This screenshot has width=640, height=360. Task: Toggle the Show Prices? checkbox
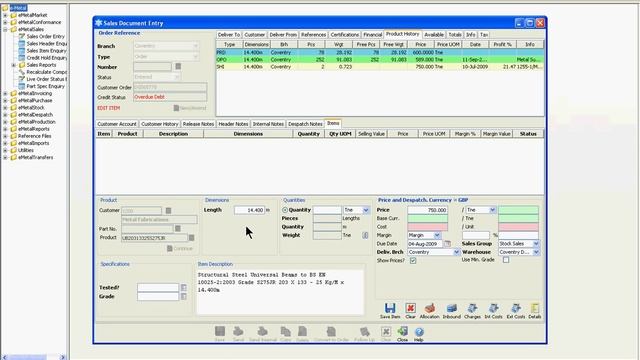413,260
